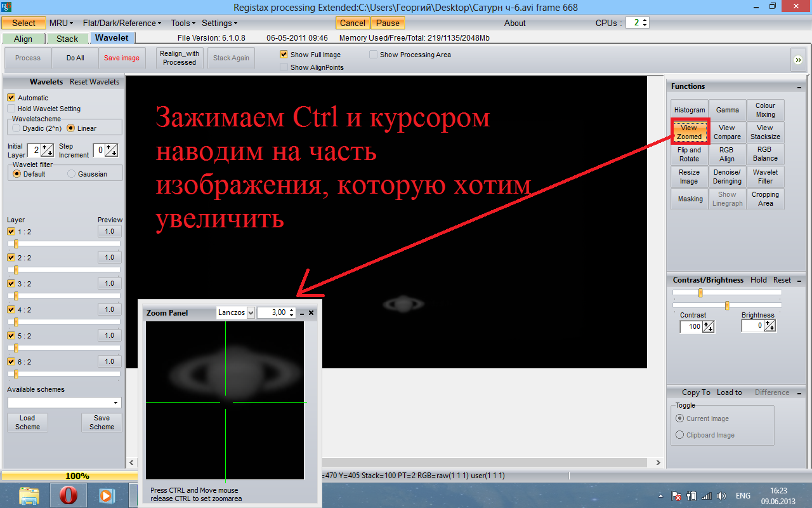Screen dimensions: 812x508
Task: Open the Gamma function
Action: pyautogui.click(x=728, y=110)
